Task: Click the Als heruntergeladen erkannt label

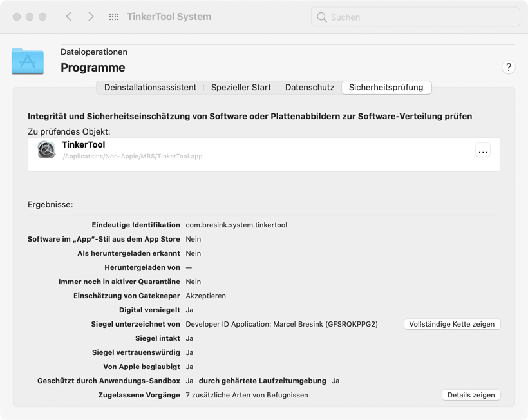Action: [x=129, y=253]
